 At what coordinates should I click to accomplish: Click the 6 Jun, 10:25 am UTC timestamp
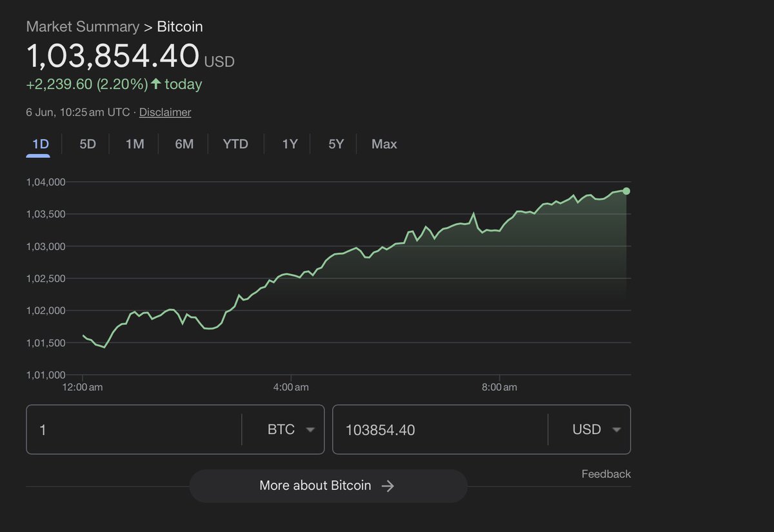[78, 112]
